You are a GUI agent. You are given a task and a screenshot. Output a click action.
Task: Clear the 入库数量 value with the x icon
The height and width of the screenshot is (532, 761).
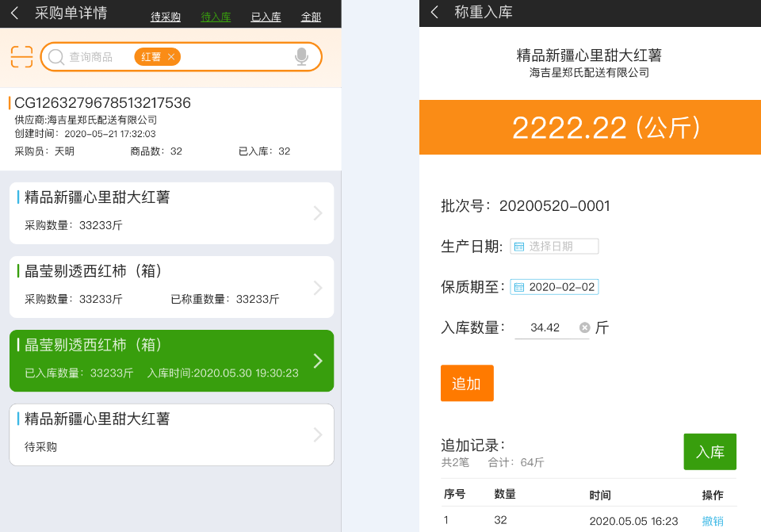pos(585,327)
